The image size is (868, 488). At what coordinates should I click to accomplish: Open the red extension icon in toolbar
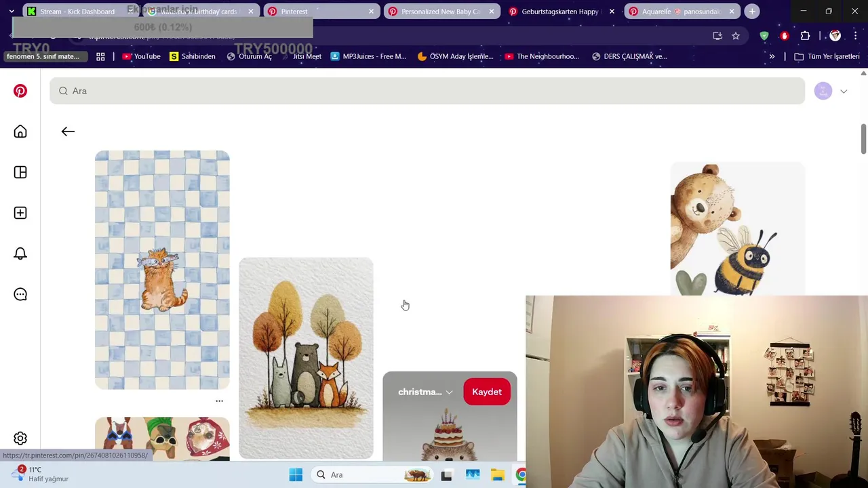click(x=785, y=36)
